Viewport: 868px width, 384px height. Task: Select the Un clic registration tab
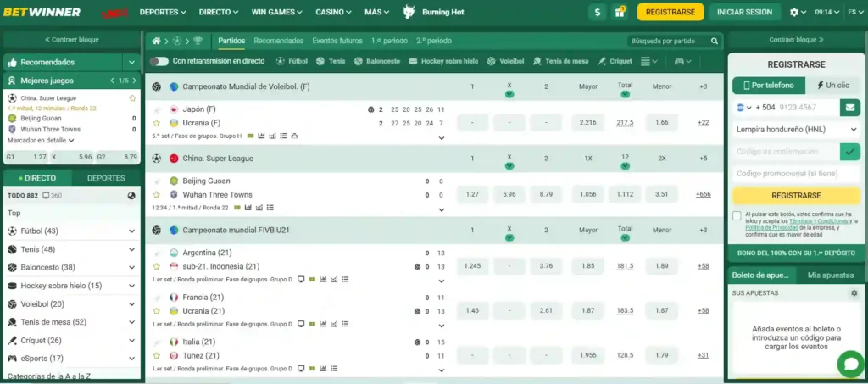click(834, 86)
